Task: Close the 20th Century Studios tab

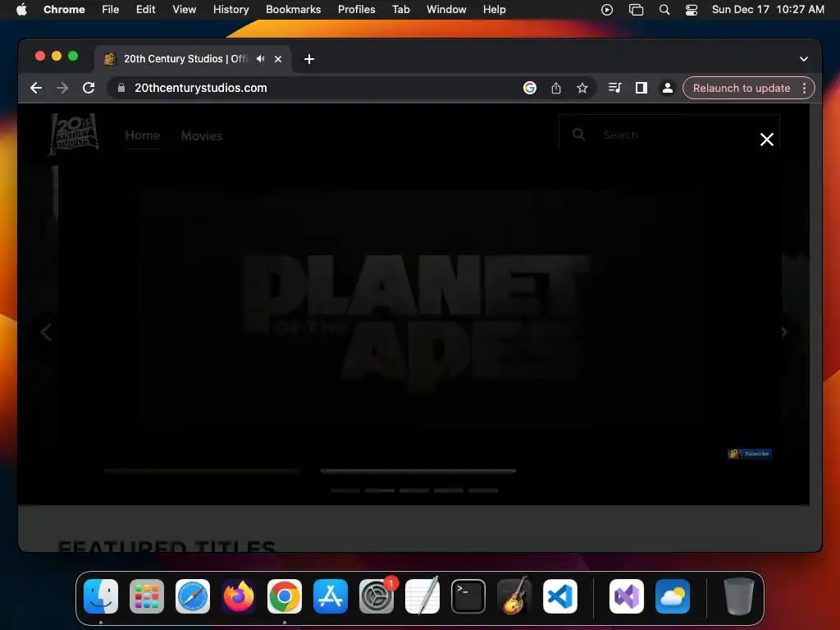Action: coord(278,59)
